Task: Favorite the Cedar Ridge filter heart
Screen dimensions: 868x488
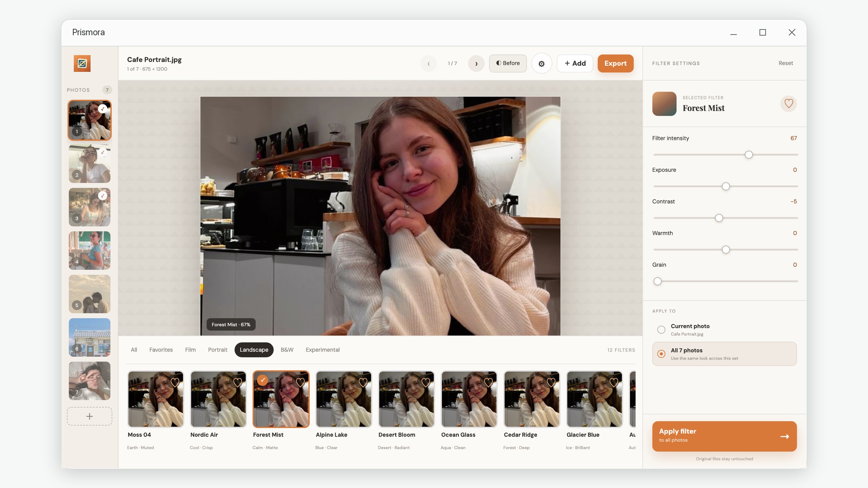Action: (x=551, y=383)
